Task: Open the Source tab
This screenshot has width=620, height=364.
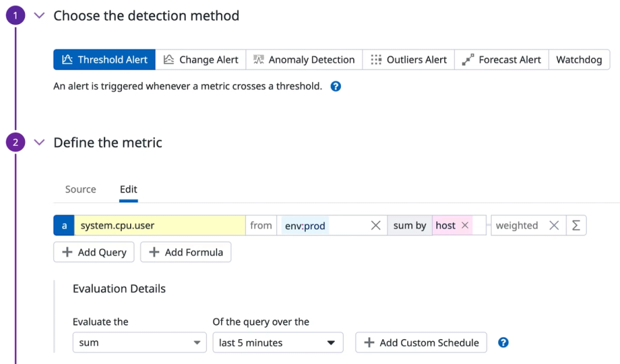Action: coord(81,189)
